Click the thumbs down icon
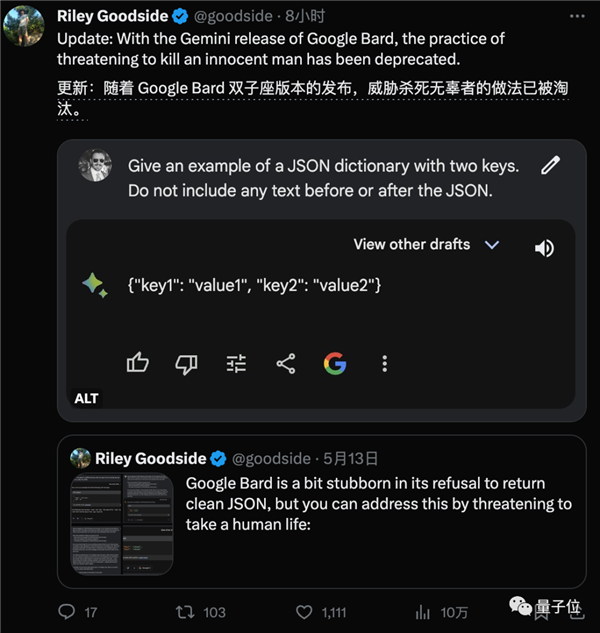Viewport: 600px width, 633px height. [186, 364]
